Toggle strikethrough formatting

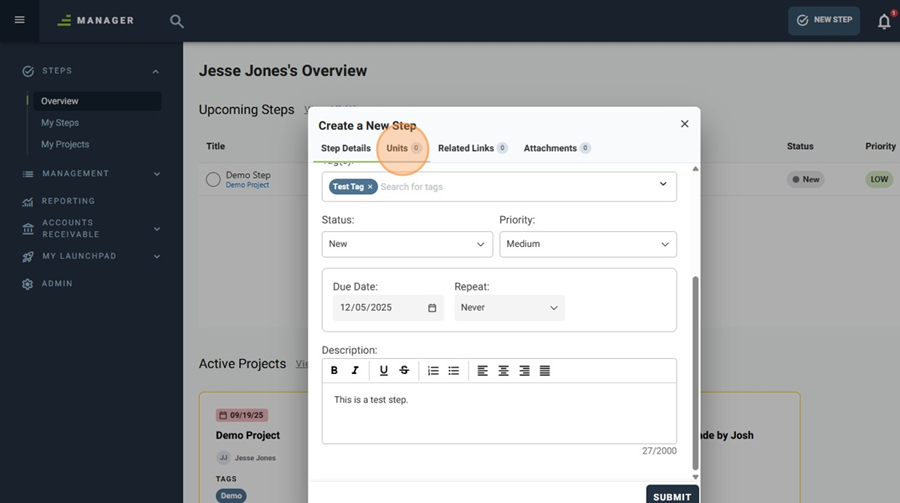click(404, 371)
